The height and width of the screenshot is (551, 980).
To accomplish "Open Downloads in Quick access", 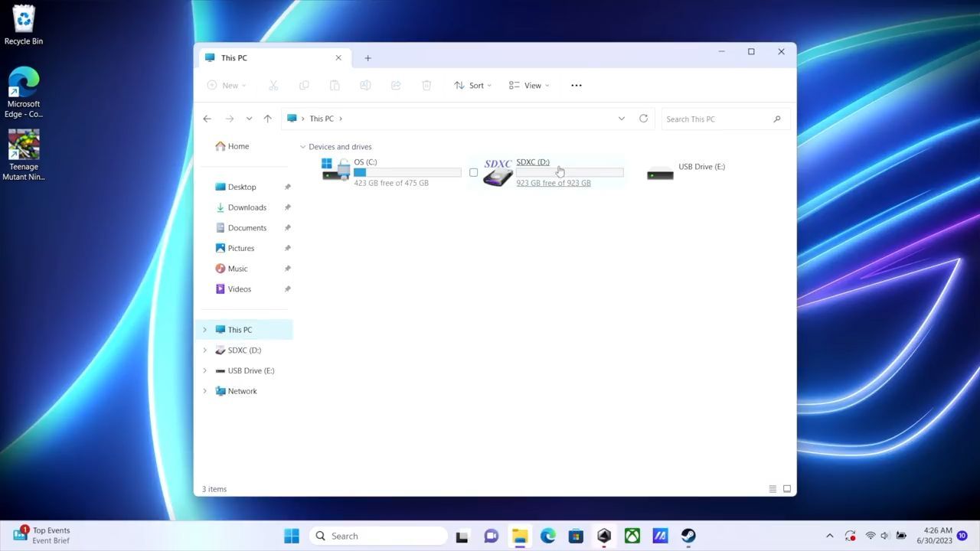I will (x=247, y=207).
